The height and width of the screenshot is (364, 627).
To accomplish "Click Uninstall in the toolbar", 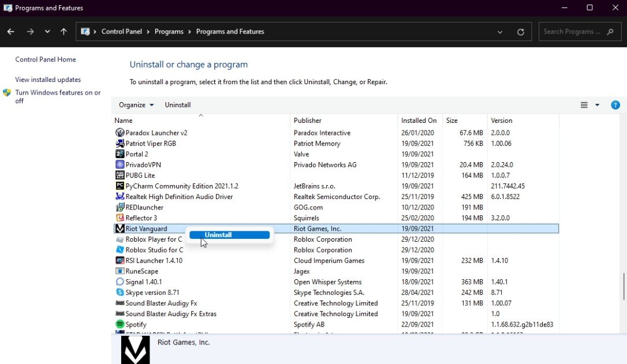I will (178, 105).
